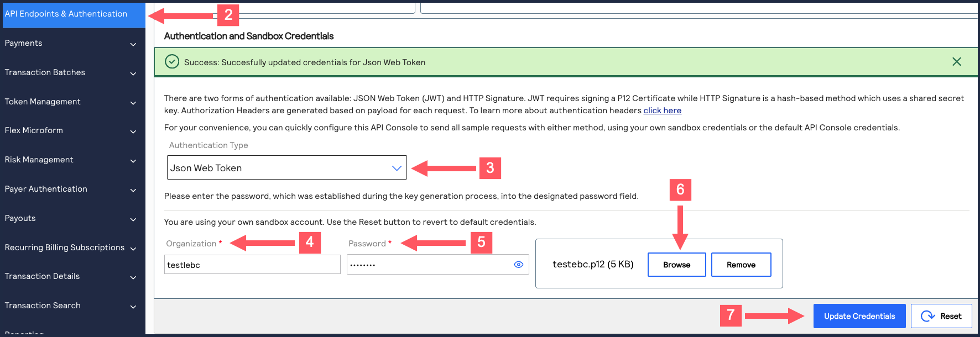Click the Update Credentials button

pyautogui.click(x=859, y=316)
